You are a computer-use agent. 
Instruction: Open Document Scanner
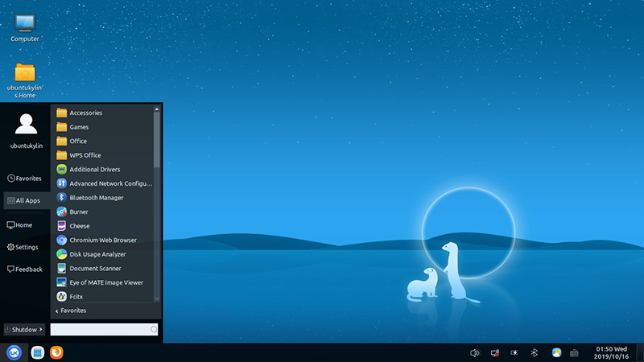pos(95,269)
